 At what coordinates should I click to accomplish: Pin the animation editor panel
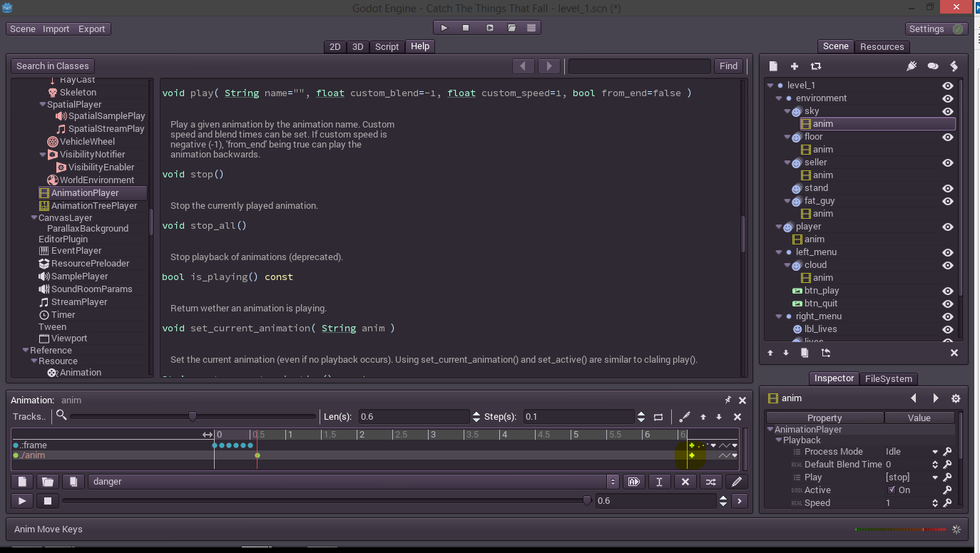tap(728, 400)
